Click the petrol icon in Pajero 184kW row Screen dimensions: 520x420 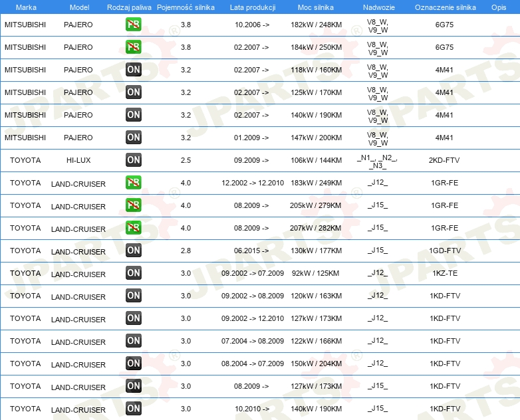133,47
